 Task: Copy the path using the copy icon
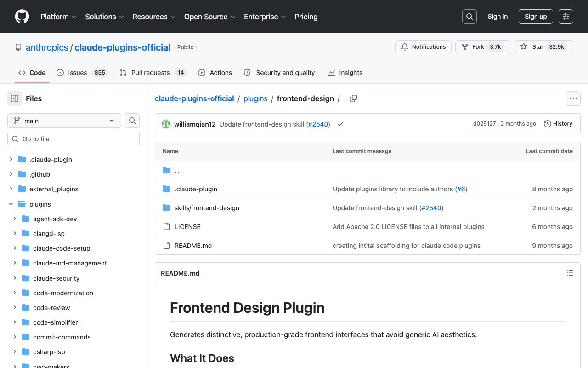(x=353, y=98)
